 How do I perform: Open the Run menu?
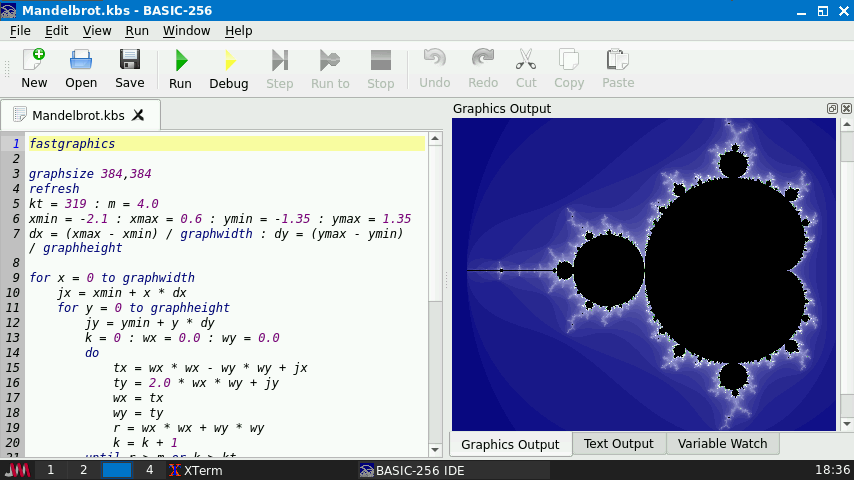[137, 31]
